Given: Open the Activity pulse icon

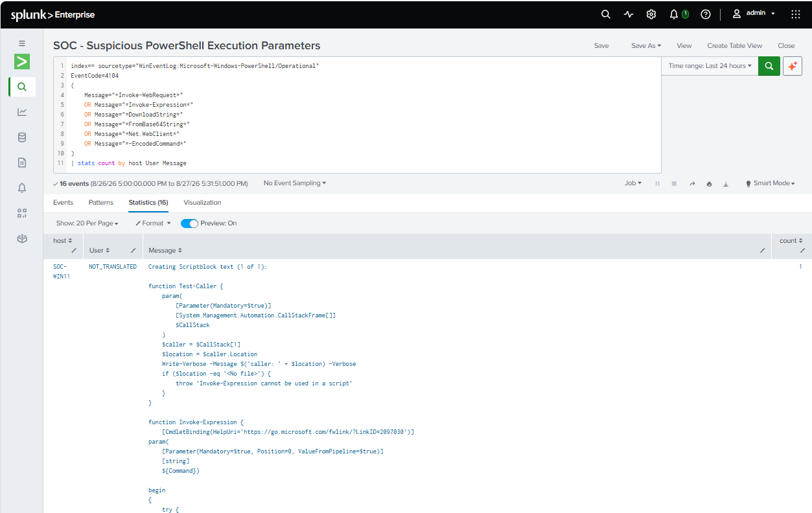Looking at the screenshot, I should (x=629, y=14).
